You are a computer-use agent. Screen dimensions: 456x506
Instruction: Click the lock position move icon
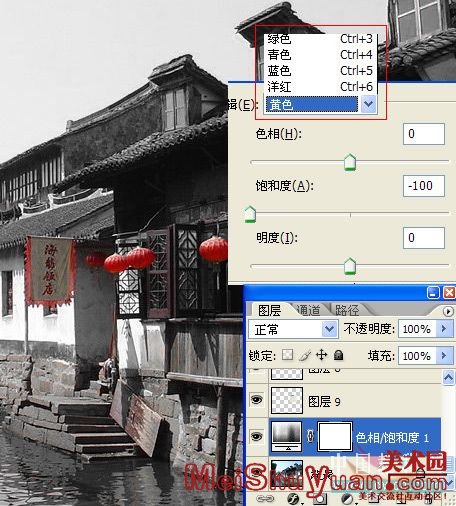point(321,355)
